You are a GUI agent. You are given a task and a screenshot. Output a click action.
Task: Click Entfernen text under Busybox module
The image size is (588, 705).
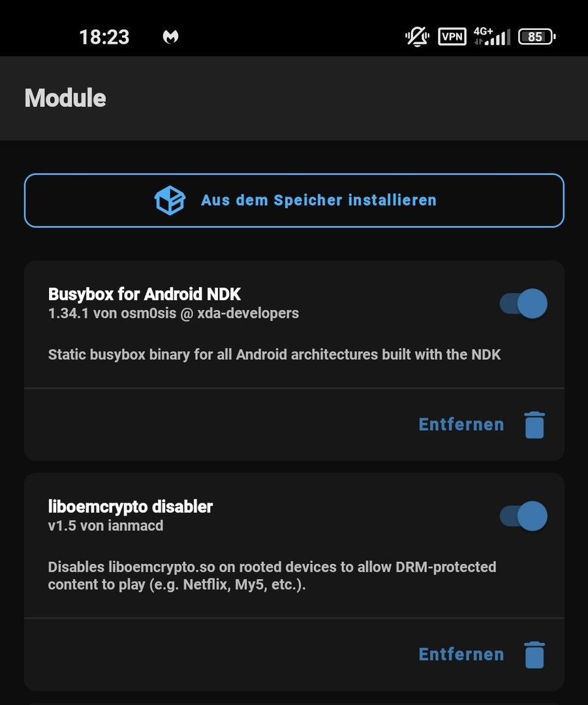coord(461,425)
